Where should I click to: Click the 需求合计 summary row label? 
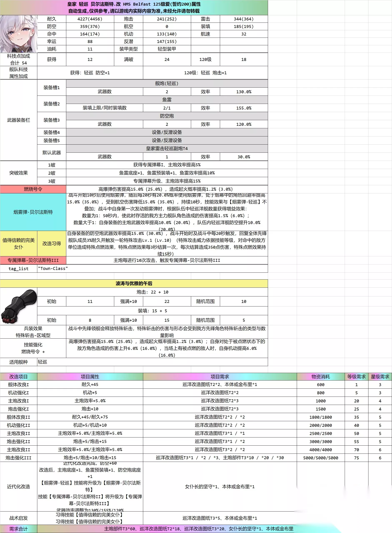coord(19,529)
